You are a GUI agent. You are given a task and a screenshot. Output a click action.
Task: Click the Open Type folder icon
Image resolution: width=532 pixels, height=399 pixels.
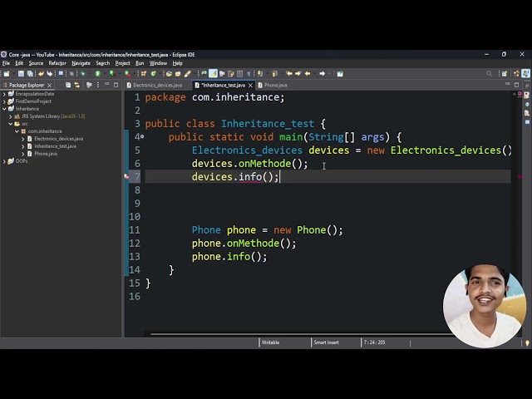(x=169, y=74)
